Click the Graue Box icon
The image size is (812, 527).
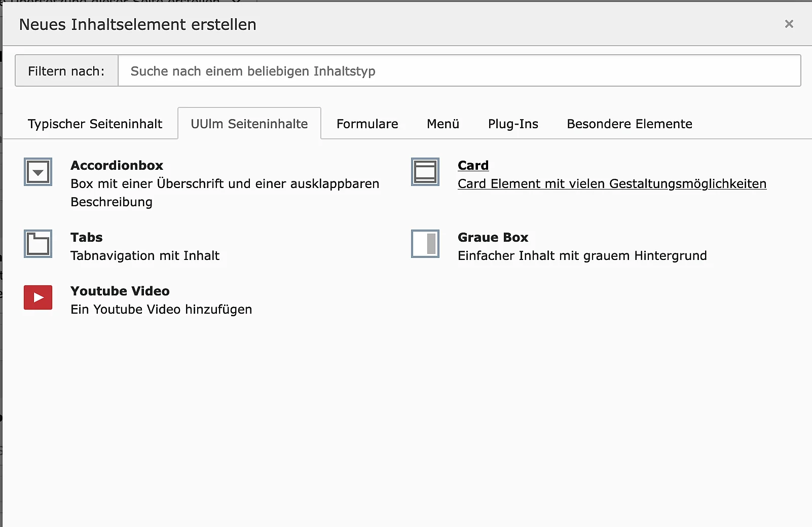(x=425, y=244)
